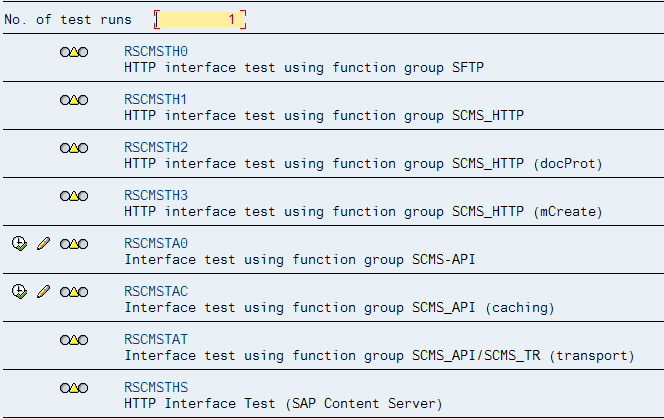Open the RSCMSTAT transport test link

pyautogui.click(x=156, y=339)
